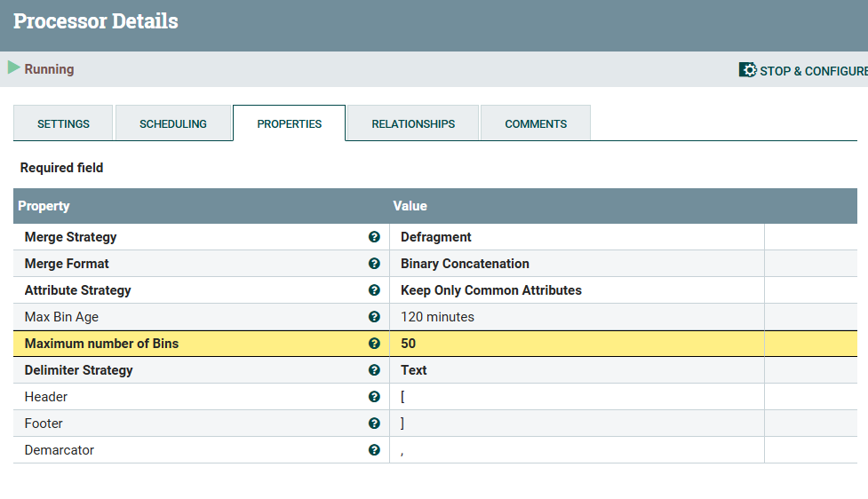Select the Max Bin Age 120 minutes value

[437, 317]
